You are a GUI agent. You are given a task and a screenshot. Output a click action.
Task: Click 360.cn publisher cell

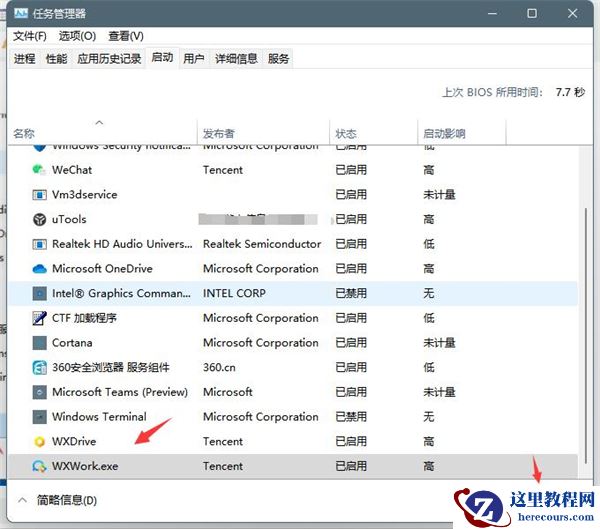tap(219, 367)
